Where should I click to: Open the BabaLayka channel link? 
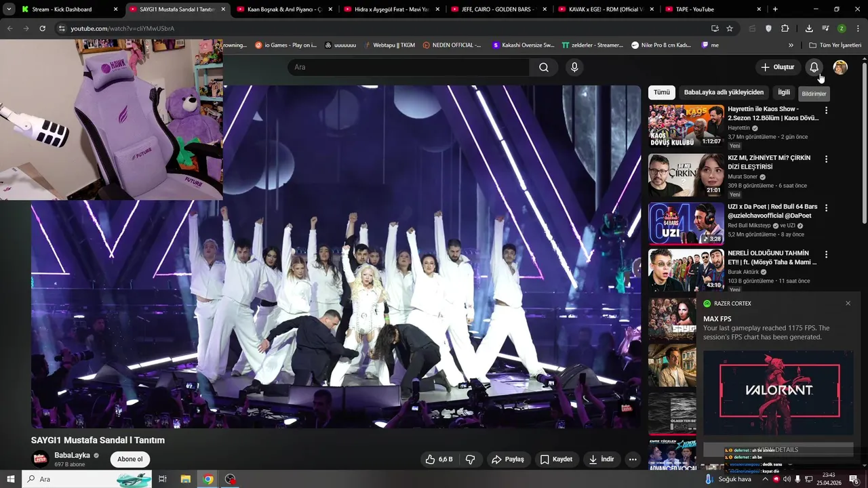72,455
